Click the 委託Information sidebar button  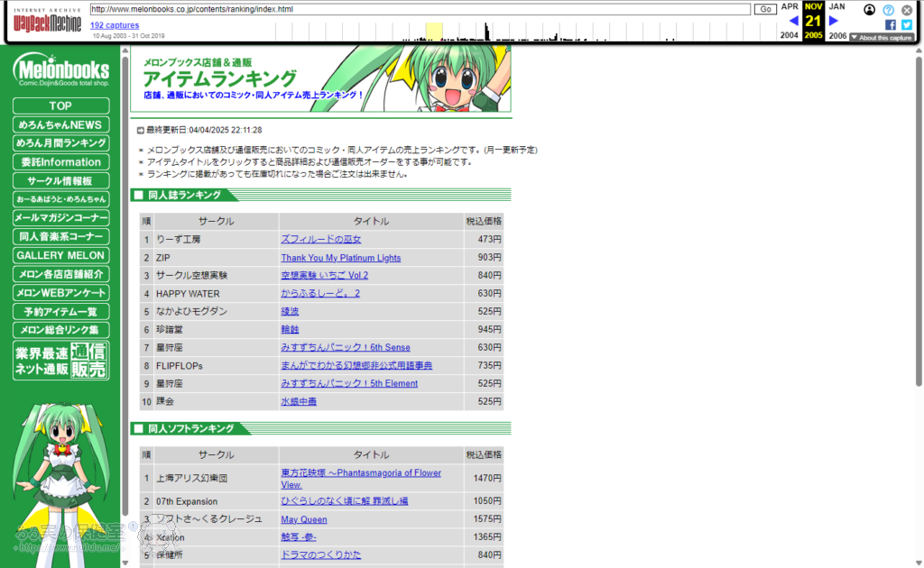click(x=60, y=162)
